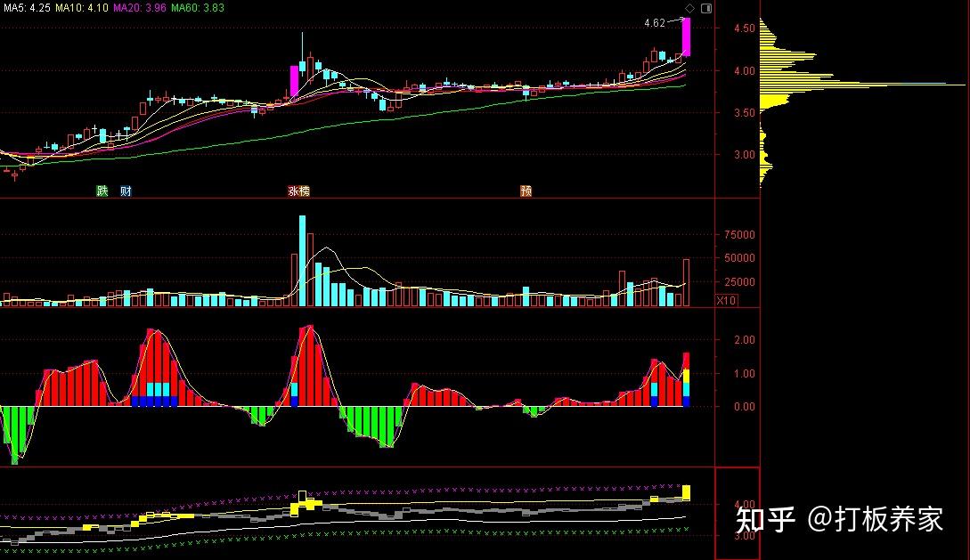Click the diamond icon above the price chart
Image resolution: width=970 pixels, height=560 pixels.
click(x=689, y=8)
